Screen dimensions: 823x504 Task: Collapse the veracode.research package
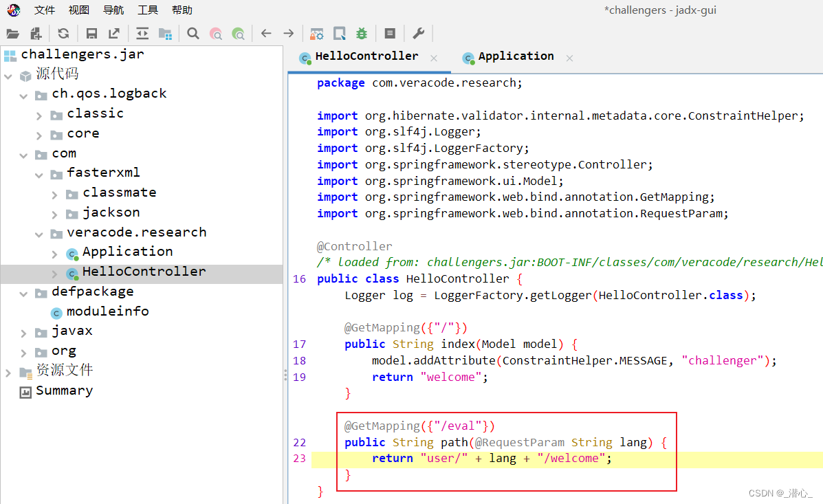39,234
